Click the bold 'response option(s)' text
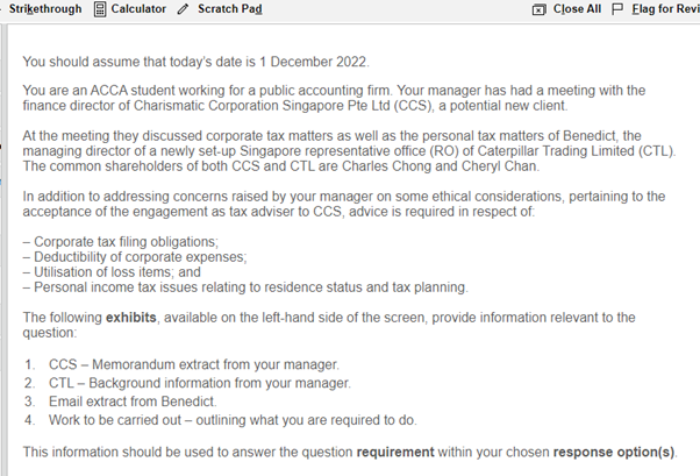Viewport: 700px width, 476px height. tap(612, 451)
